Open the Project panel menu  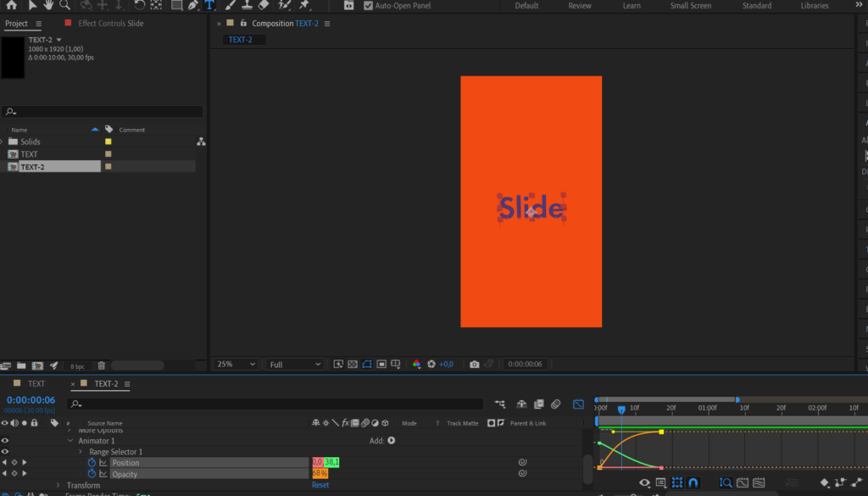coord(38,24)
